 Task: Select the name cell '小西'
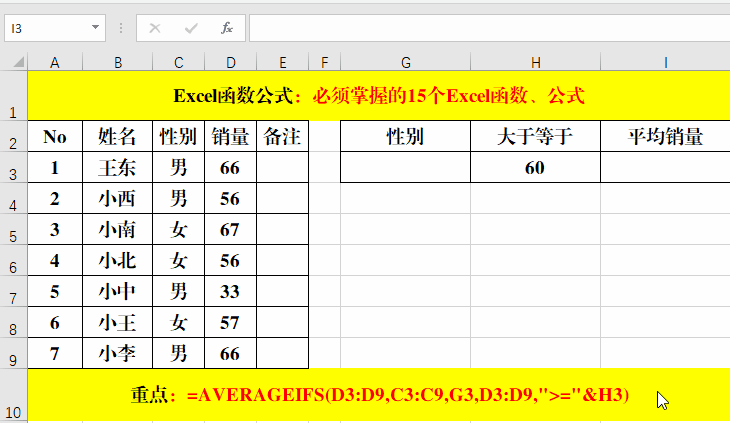[117, 198]
